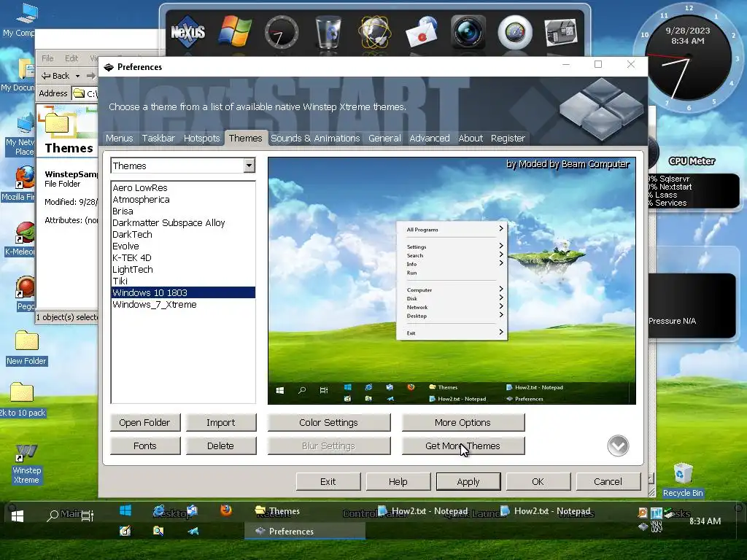747x560 pixels.
Task: Open the Winstep Xtreme desktop shortcut
Action: (x=26, y=464)
